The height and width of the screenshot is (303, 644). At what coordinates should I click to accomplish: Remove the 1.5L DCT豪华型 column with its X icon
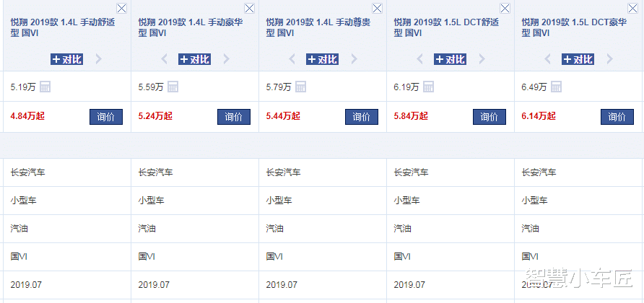click(x=632, y=8)
